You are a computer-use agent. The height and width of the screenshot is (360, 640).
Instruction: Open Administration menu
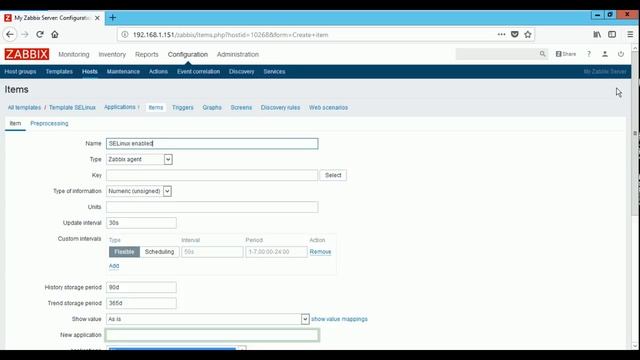238,54
